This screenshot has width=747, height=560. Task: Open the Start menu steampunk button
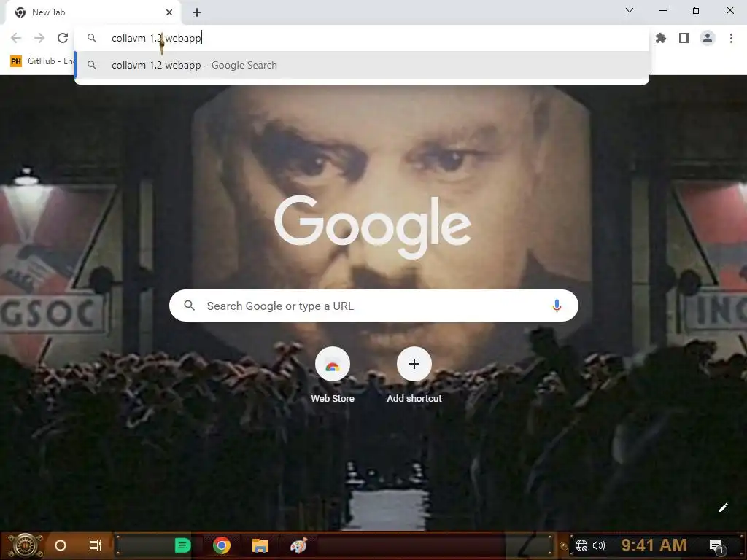click(x=26, y=545)
